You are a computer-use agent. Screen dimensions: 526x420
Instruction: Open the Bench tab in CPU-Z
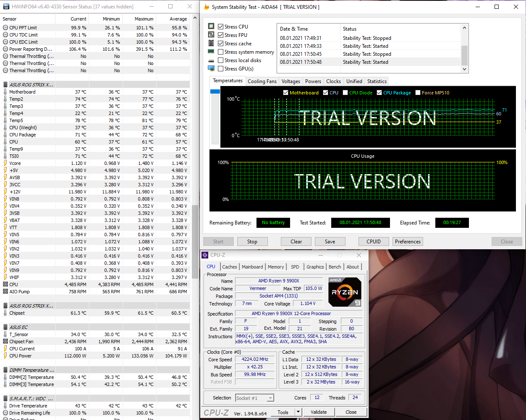tap(335, 267)
